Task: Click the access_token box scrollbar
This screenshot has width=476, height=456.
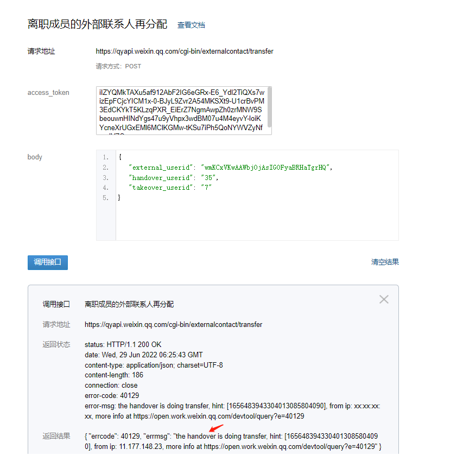Action: tap(269, 107)
